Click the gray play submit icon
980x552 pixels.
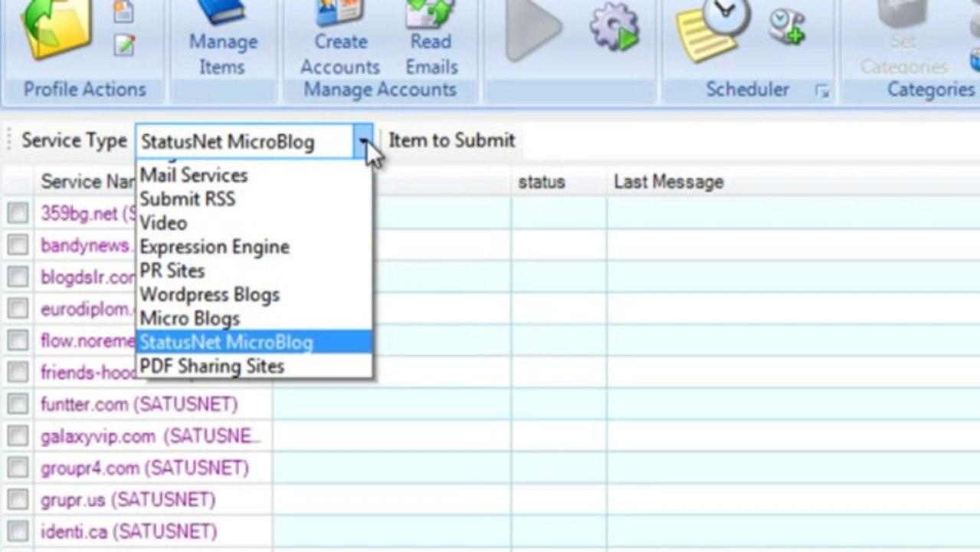[533, 29]
